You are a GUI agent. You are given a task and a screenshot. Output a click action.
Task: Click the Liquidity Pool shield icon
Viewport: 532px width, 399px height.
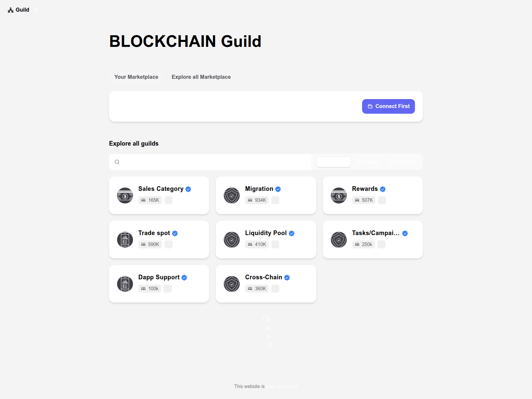[x=232, y=240]
